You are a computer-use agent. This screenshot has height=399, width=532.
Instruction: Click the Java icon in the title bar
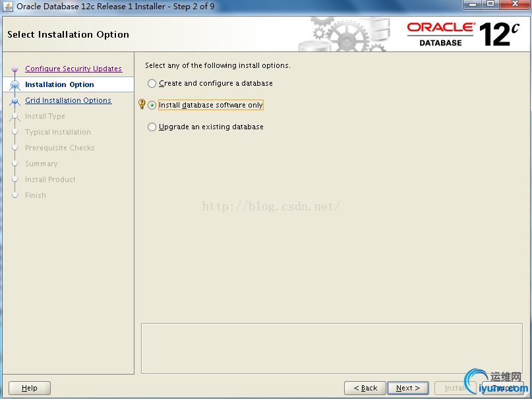tap(7, 7)
